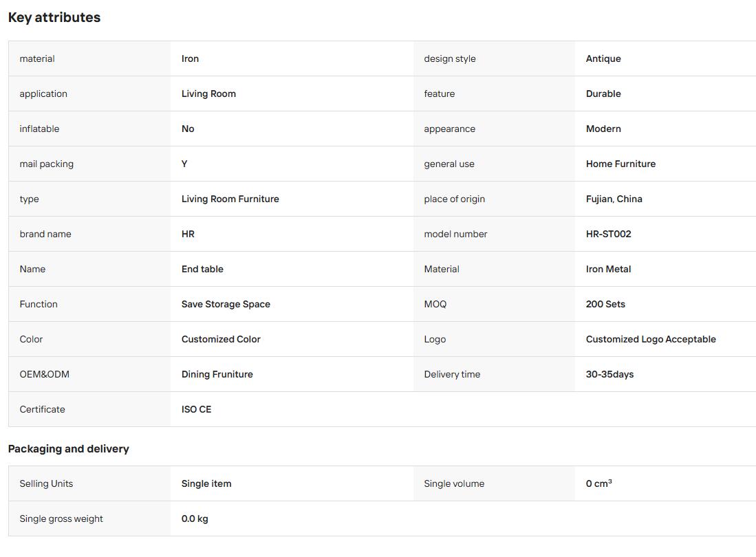The height and width of the screenshot is (557, 756).
Task: Click the ISO CE certificate value
Action: pos(196,410)
